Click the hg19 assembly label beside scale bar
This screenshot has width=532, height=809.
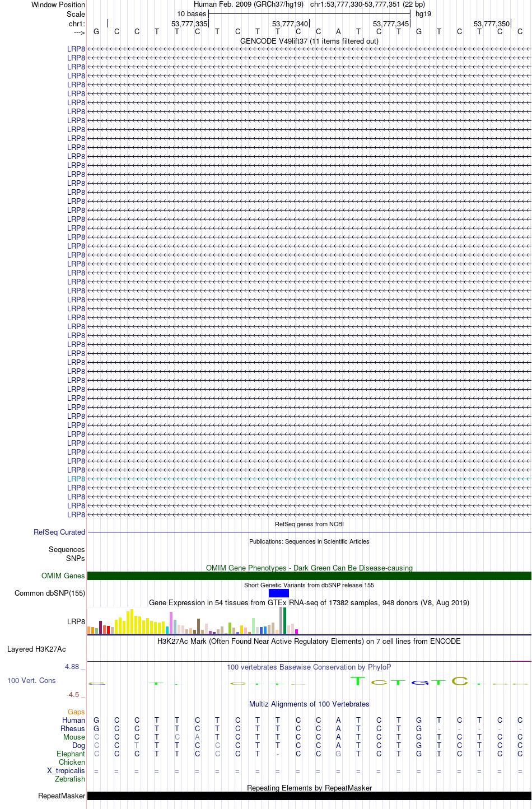pos(423,14)
